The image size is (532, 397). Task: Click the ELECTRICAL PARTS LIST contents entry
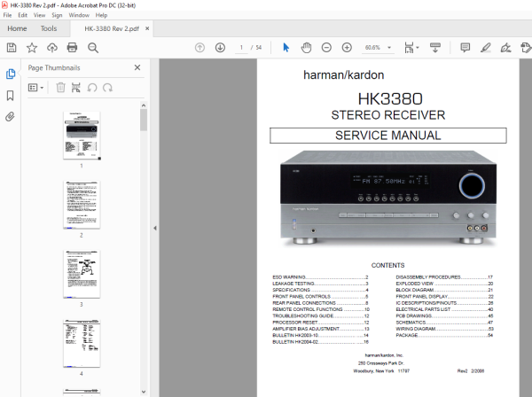pyautogui.click(x=444, y=309)
